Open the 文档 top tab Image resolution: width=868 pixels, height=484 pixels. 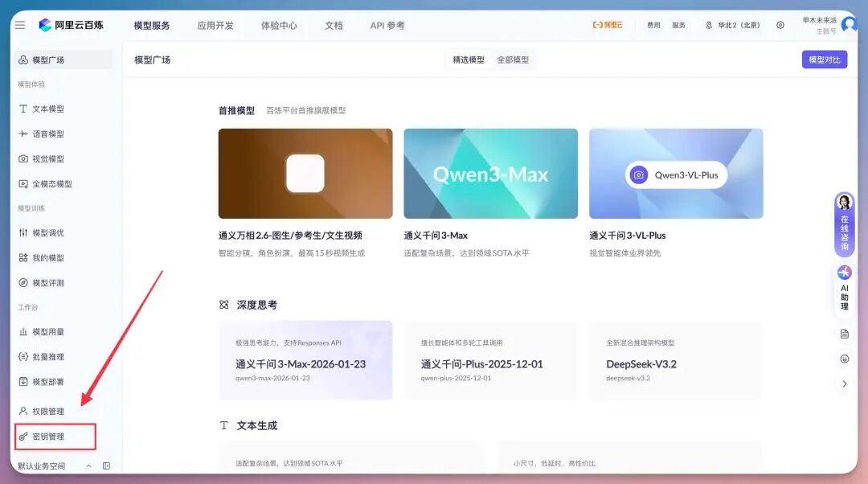(334, 26)
